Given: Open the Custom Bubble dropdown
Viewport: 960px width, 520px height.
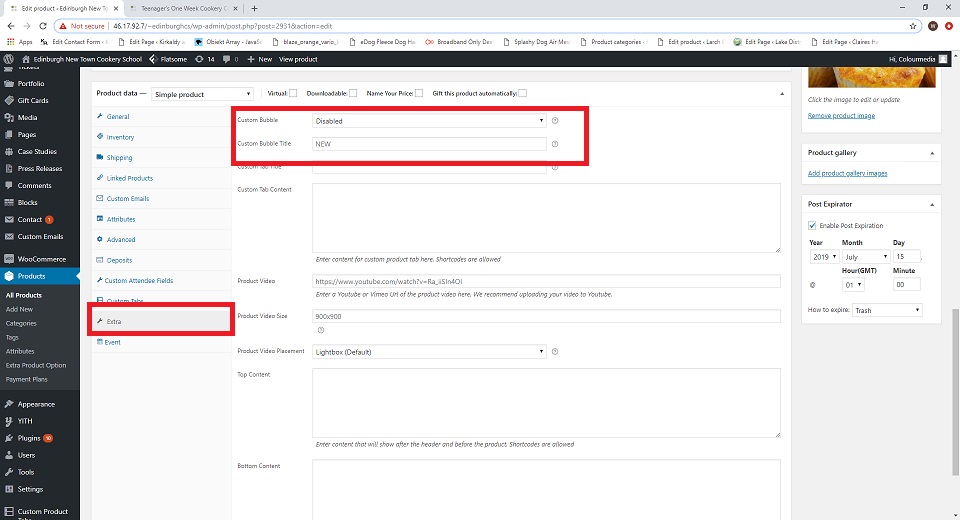Looking at the screenshot, I should [429, 120].
